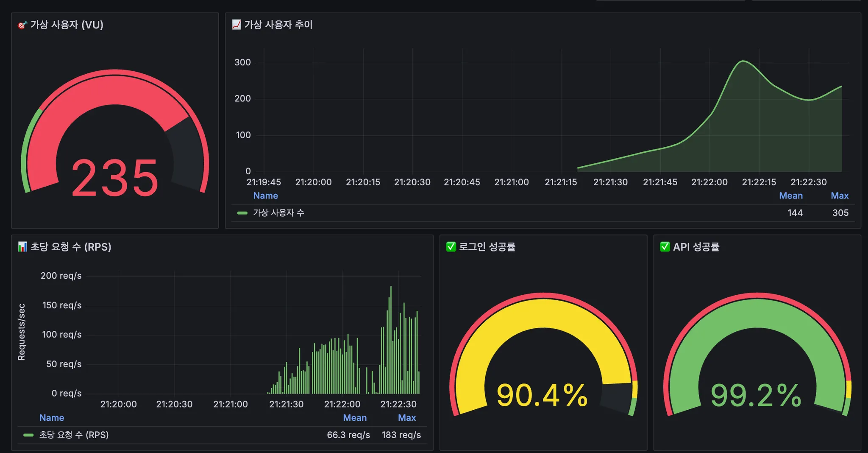
Task: Sort RPS legend by Mean column
Action: pyautogui.click(x=355, y=418)
